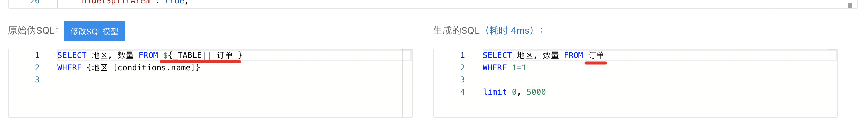Click line number 2 in original SQL editor
The height and width of the screenshot is (125, 868).
click(x=37, y=68)
